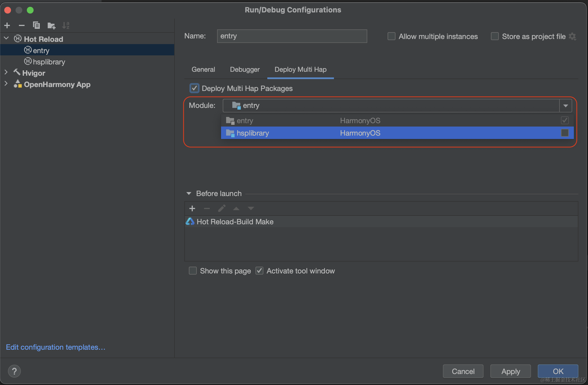Image resolution: width=588 pixels, height=385 pixels.
Task: Click the remove configuration minus icon
Action: click(22, 25)
